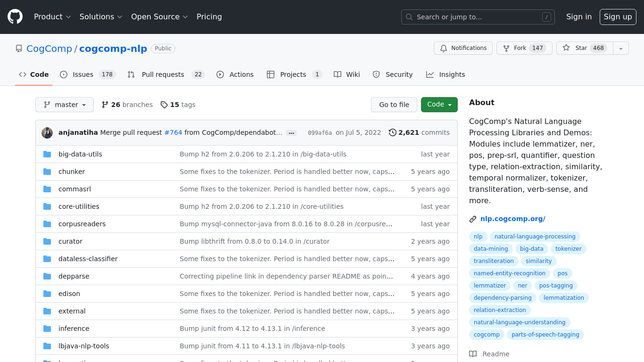Open the Open Source dropdown menu
Image resolution: width=644 pixels, height=362 pixels.
159,17
